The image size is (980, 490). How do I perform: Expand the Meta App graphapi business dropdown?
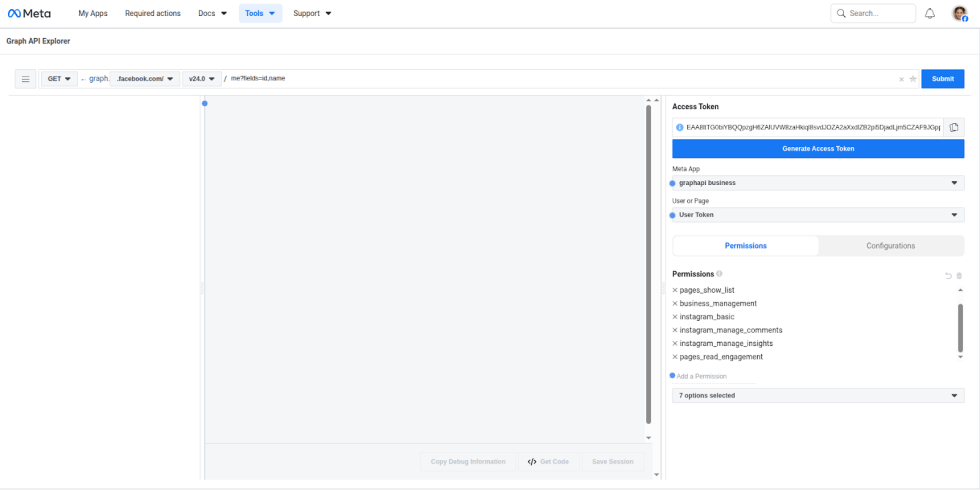818,183
